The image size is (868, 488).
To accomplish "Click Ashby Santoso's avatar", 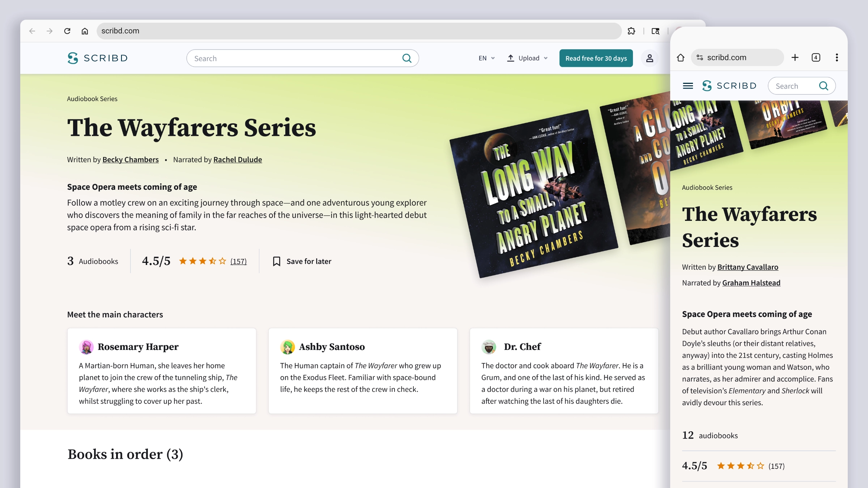I will coord(288,347).
